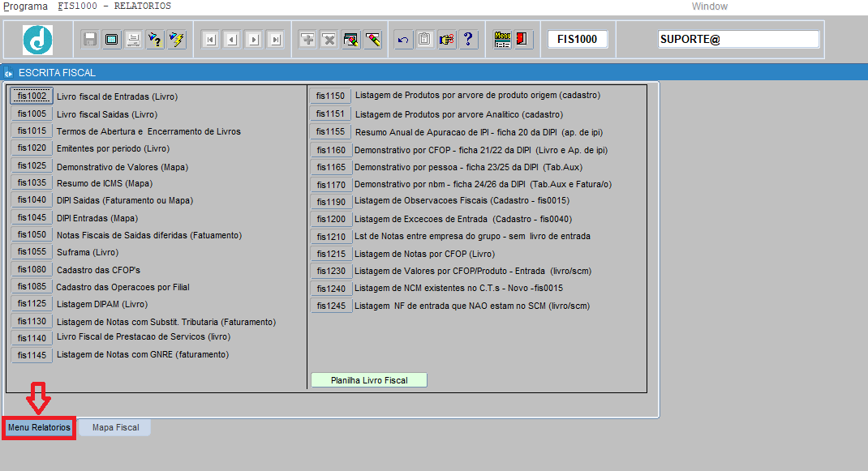Go to next record arrow icon
868x471 pixels.
click(254, 39)
